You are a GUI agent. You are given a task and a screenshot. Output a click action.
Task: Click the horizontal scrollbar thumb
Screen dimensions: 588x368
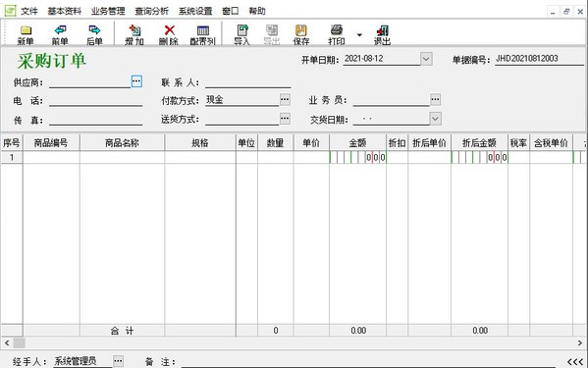pyautogui.click(x=19, y=342)
